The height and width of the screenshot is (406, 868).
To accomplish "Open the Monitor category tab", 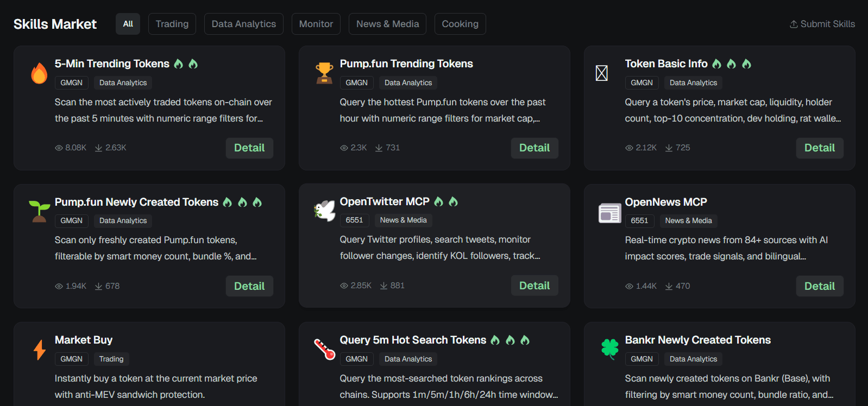I will tap(316, 24).
